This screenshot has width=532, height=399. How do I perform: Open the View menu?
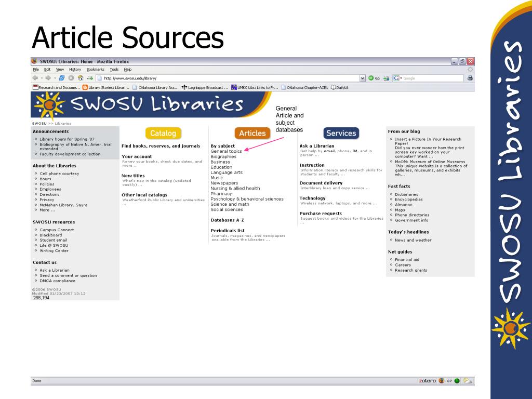(60, 69)
